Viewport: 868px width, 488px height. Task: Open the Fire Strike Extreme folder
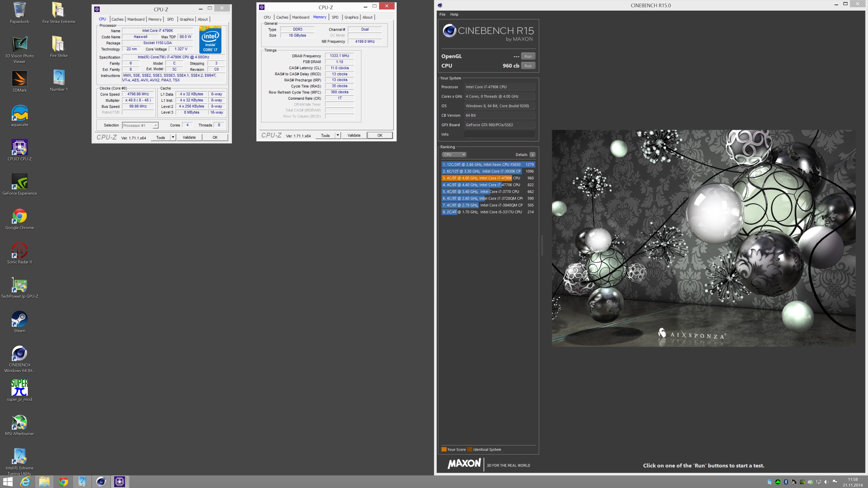pyautogui.click(x=59, y=13)
